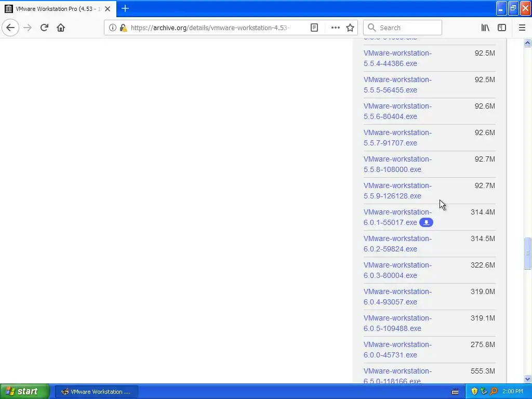
Task: Click the network connection tray icon
Action: (484, 391)
